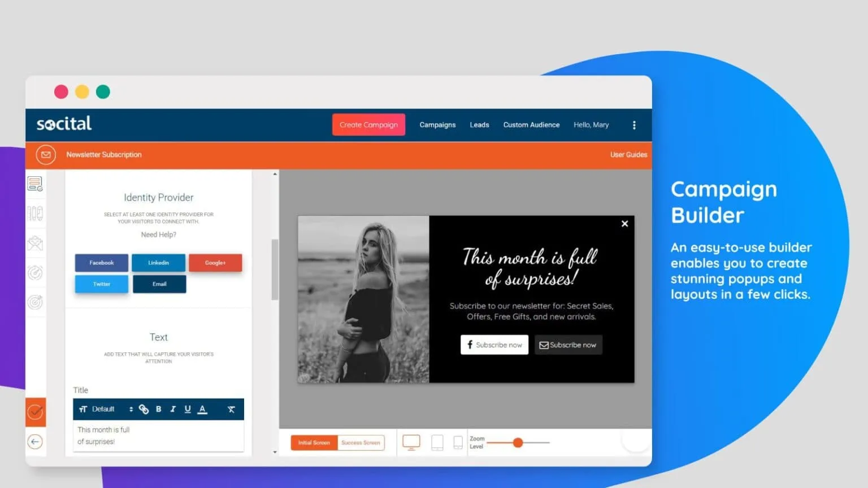
Task: Insert a link in the title
Action: [x=144, y=409]
